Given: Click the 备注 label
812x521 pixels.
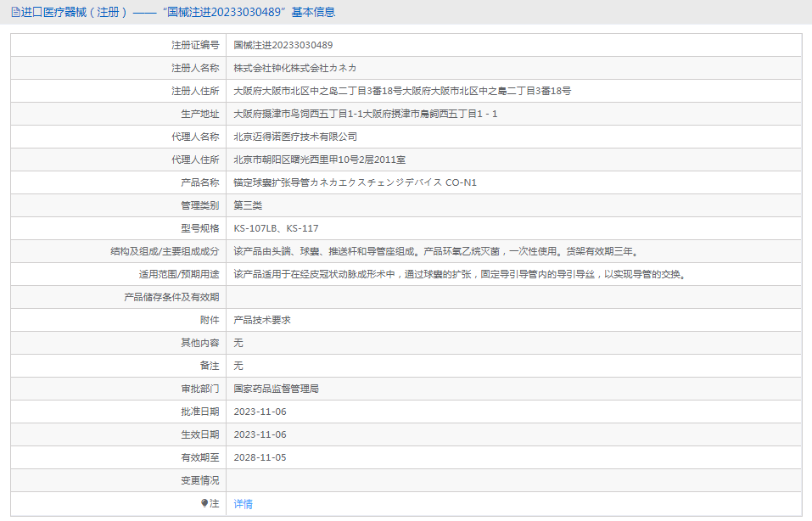Looking at the screenshot, I should tap(210, 366).
